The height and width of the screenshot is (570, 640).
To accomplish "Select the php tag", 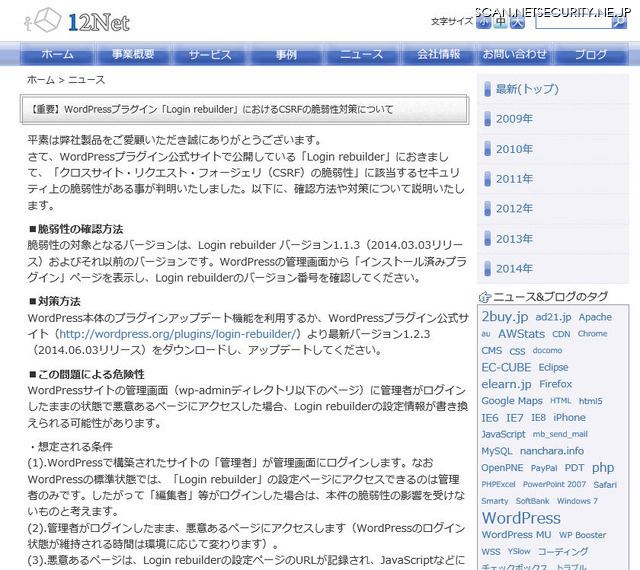I will click(602, 468).
